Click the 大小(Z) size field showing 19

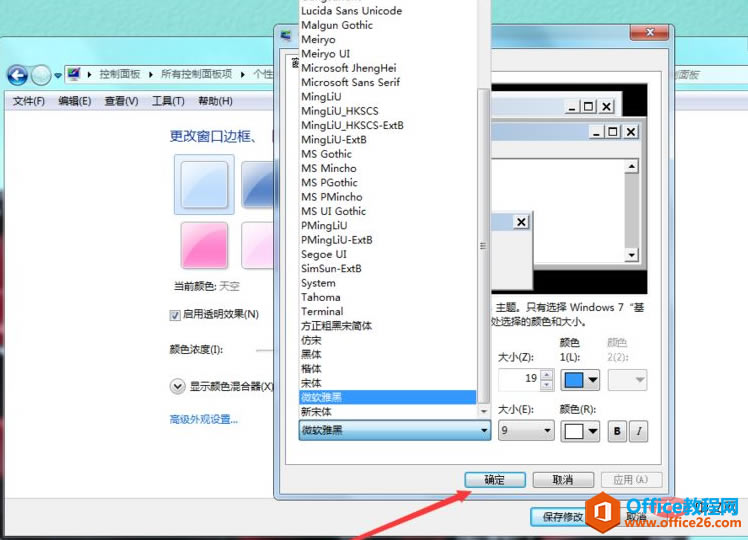(519, 380)
